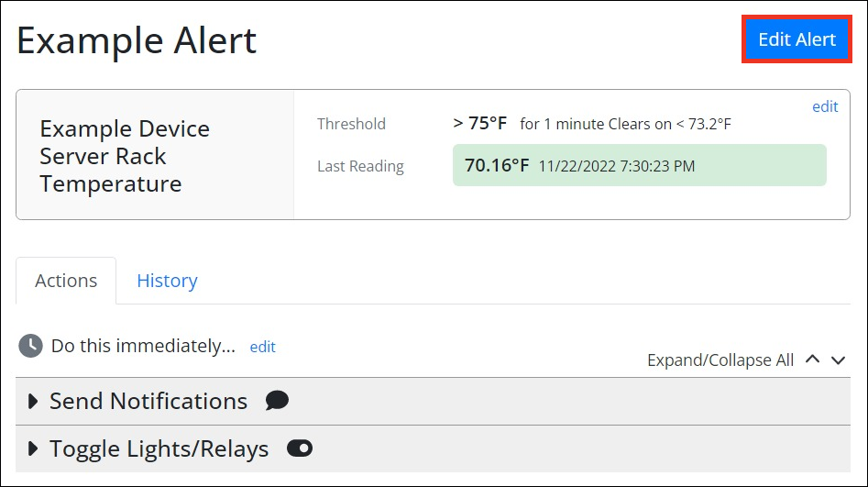Expand the Toggle Lights/Relays triangle
868x487 pixels.
click(34, 448)
